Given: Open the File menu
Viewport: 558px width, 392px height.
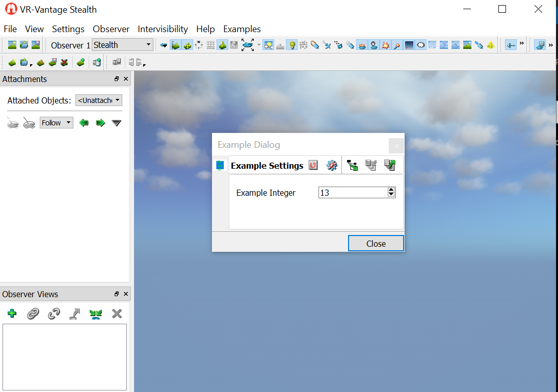Looking at the screenshot, I should [10, 29].
